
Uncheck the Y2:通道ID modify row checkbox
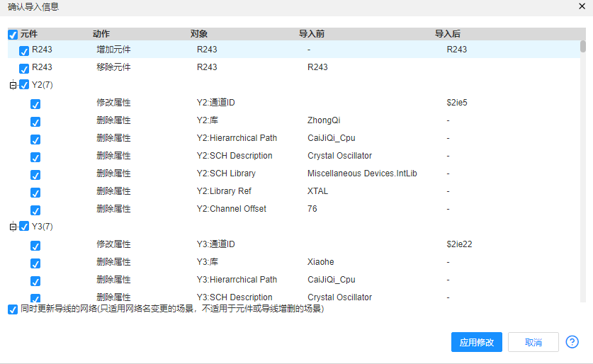pyautogui.click(x=35, y=104)
